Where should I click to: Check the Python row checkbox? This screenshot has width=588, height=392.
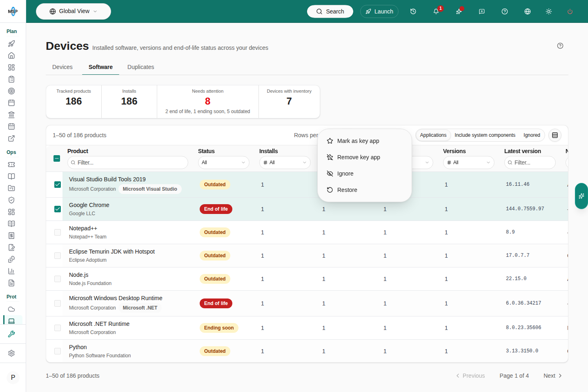58,351
